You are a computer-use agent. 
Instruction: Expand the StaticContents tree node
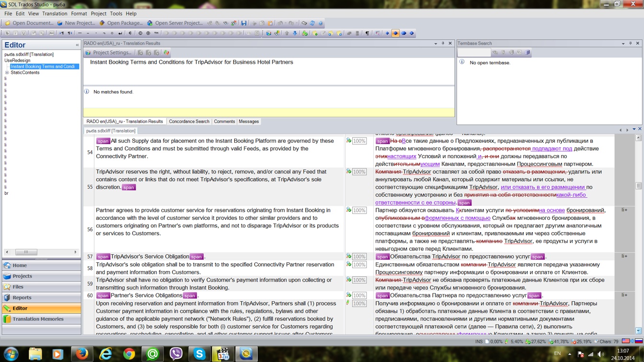point(7,73)
